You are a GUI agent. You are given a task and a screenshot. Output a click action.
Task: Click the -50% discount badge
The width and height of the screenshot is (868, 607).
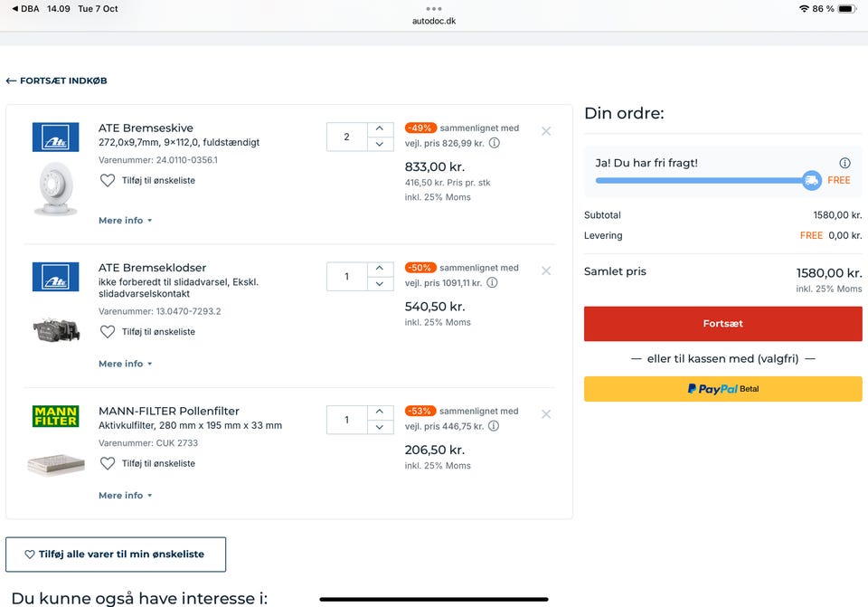pyautogui.click(x=420, y=268)
